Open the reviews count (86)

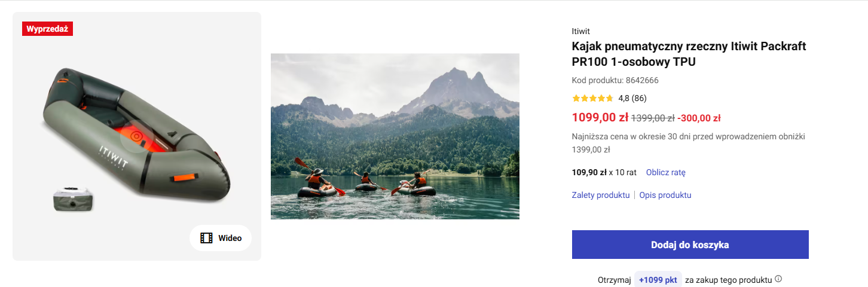click(639, 98)
